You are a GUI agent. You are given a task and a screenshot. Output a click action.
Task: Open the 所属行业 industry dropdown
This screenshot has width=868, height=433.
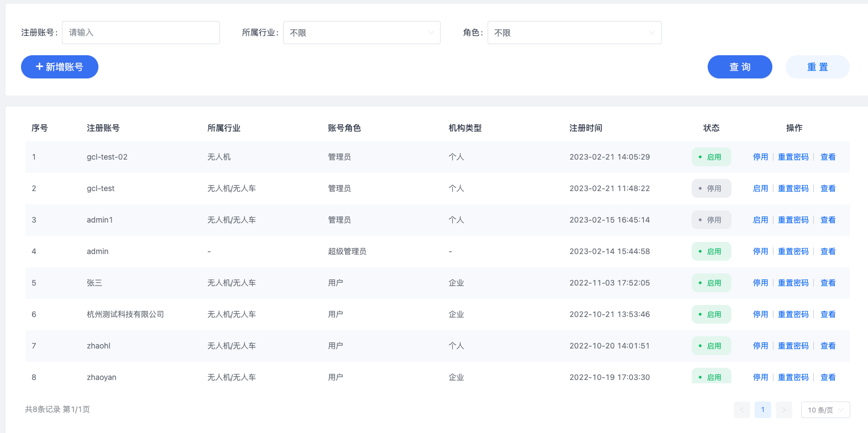coord(362,33)
